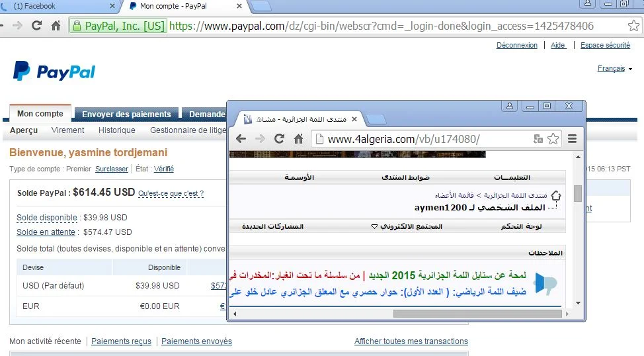Open Gestionnaire de litiges submenu
Image resolution: width=644 pixels, height=356 pixels.
[x=188, y=130]
